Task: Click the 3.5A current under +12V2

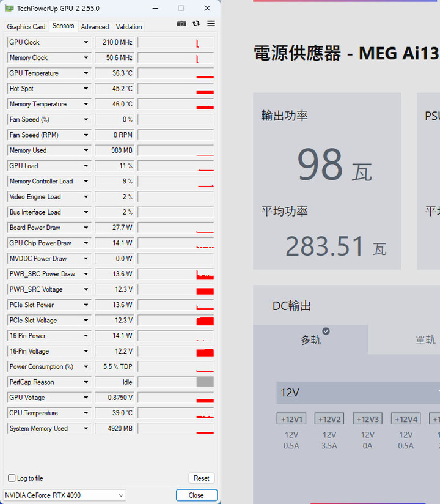Action: click(329, 445)
